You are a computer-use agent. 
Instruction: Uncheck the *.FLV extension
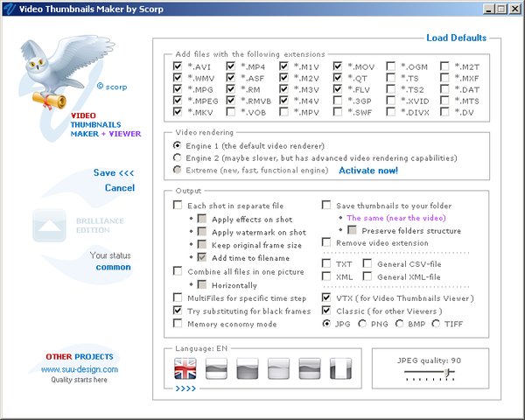(338, 88)
